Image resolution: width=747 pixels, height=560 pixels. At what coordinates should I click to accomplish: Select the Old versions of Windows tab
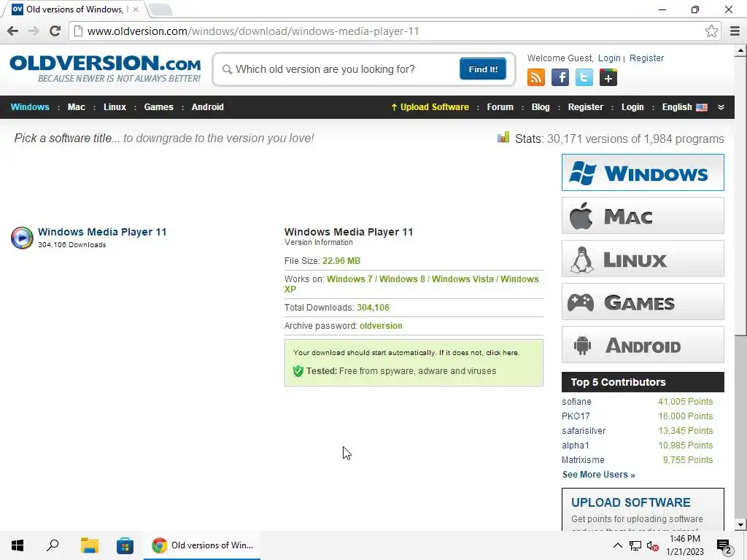(x=74, y=9)
